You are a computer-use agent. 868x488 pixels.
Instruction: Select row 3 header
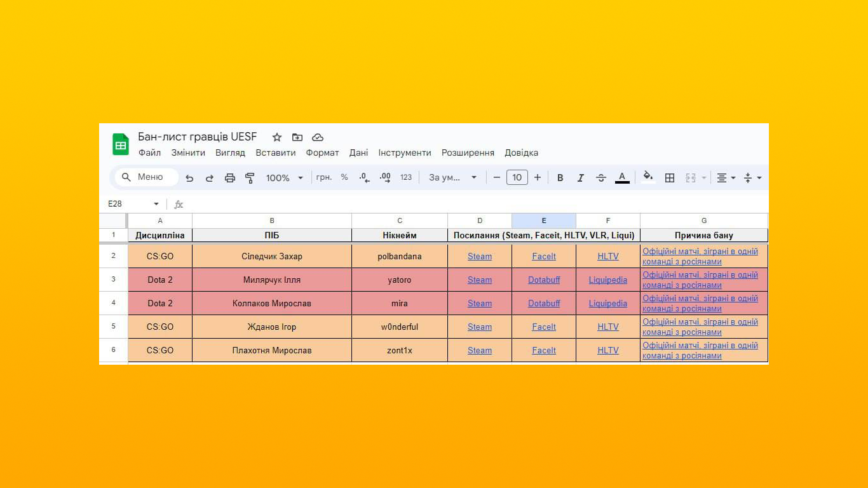pos(114,280)
